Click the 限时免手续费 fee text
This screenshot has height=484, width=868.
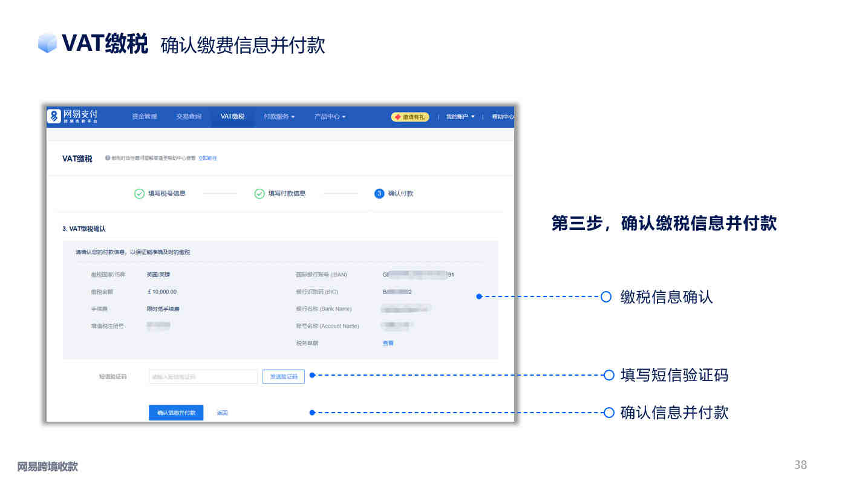tap(163, 309)
